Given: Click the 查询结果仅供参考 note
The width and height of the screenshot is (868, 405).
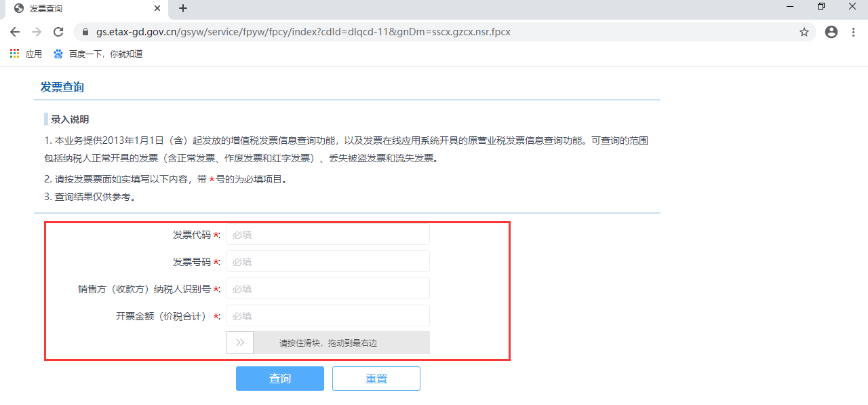Looking at the screenshot, I should [x=90, y=197].
